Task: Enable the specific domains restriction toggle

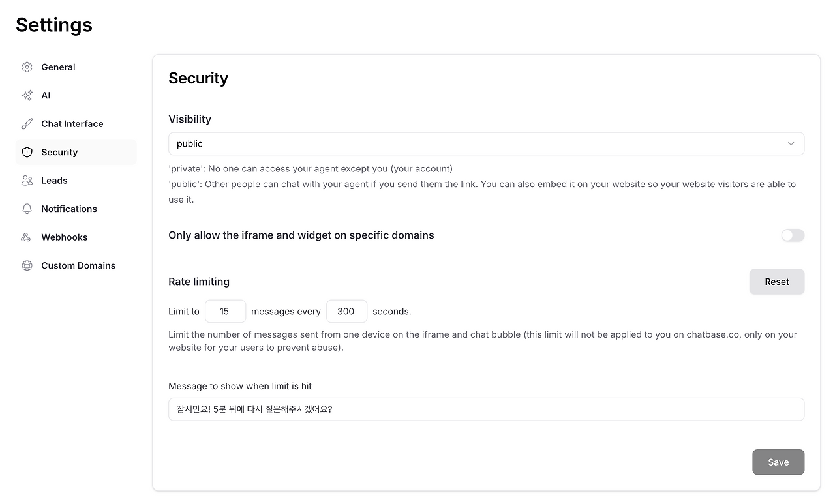Action: tap(793, 235)
